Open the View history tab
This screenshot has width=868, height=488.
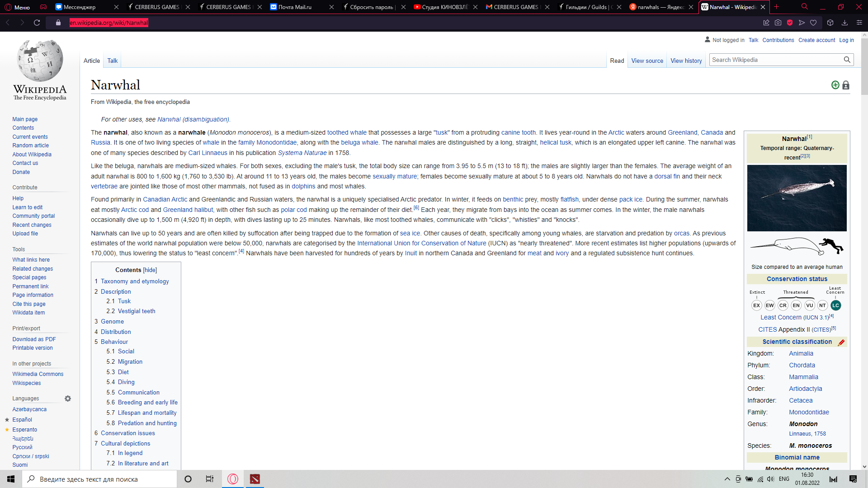tap(686, 61)
